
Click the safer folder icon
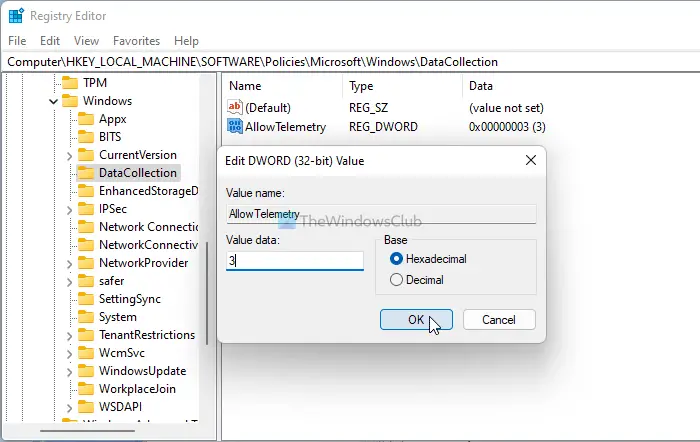pos(86,281)
